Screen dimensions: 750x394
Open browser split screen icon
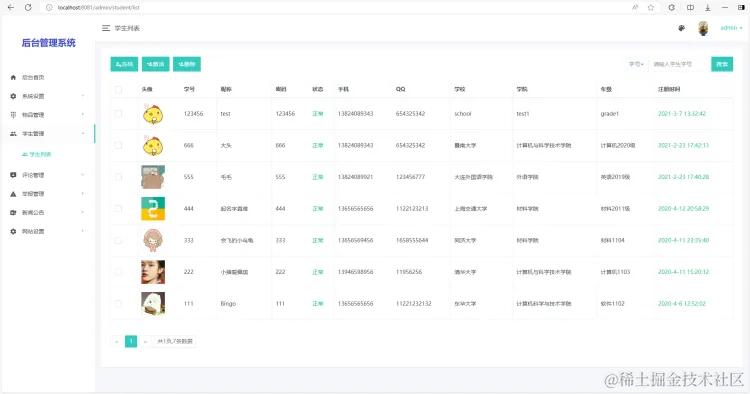pos(690,8)
